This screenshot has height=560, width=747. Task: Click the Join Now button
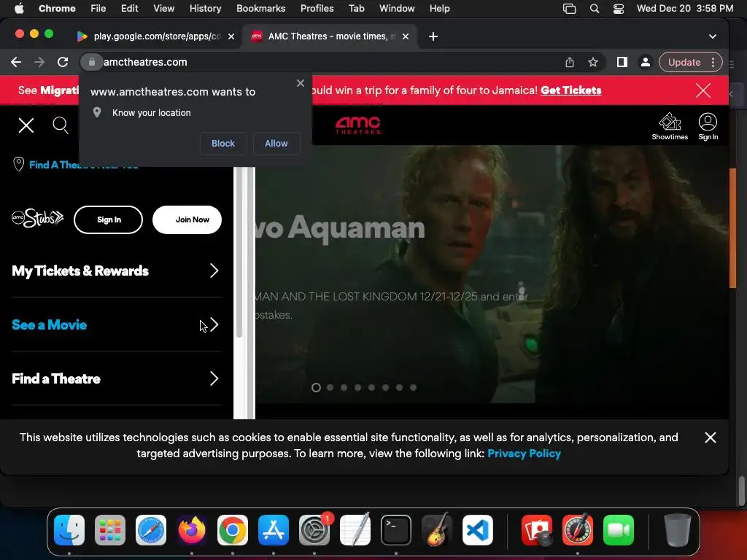187,219
